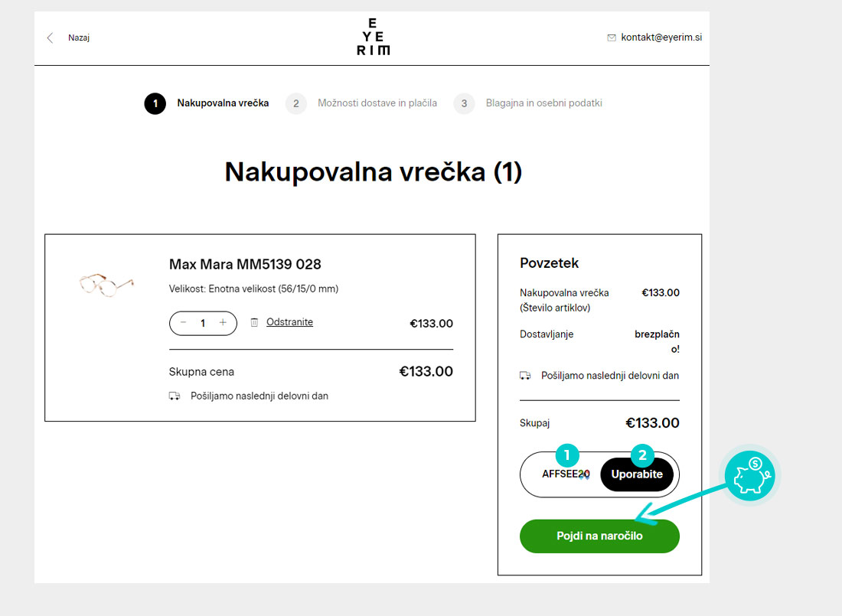Increase quantity with plus button
The width and height of the screenshot is (842, 616).
click(x=223, y=323)
